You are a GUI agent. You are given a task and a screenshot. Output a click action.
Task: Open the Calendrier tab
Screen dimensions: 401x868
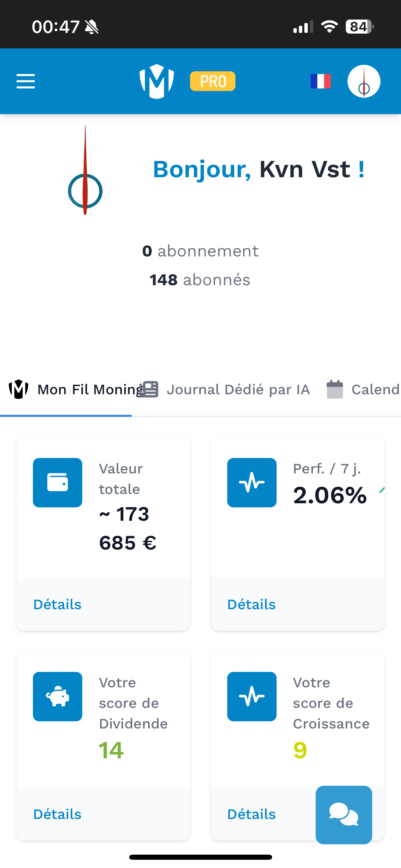point(363,390)
